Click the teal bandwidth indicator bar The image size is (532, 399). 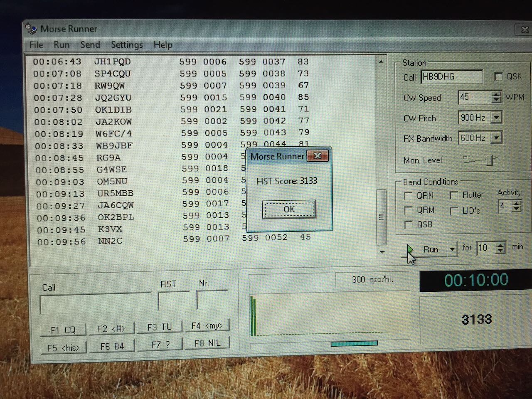354,343
